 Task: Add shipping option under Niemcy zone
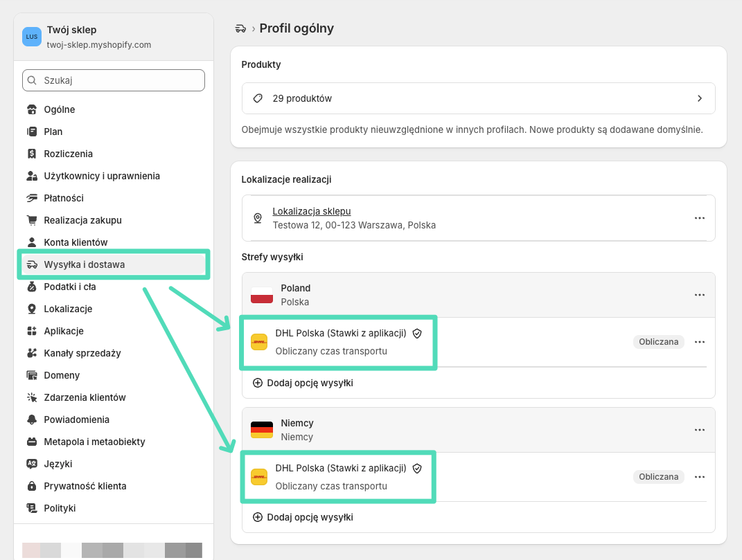point(303,517)
